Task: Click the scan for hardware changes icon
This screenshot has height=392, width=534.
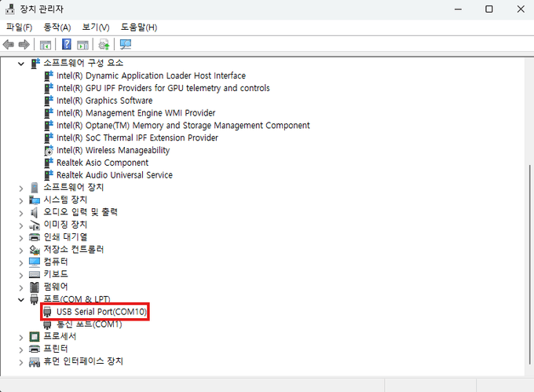Action: coord(126,44)
